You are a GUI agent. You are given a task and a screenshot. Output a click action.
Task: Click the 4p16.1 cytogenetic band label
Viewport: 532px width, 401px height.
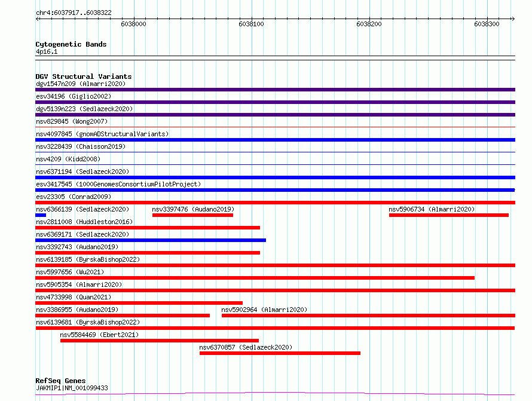[x=47, y=51]
